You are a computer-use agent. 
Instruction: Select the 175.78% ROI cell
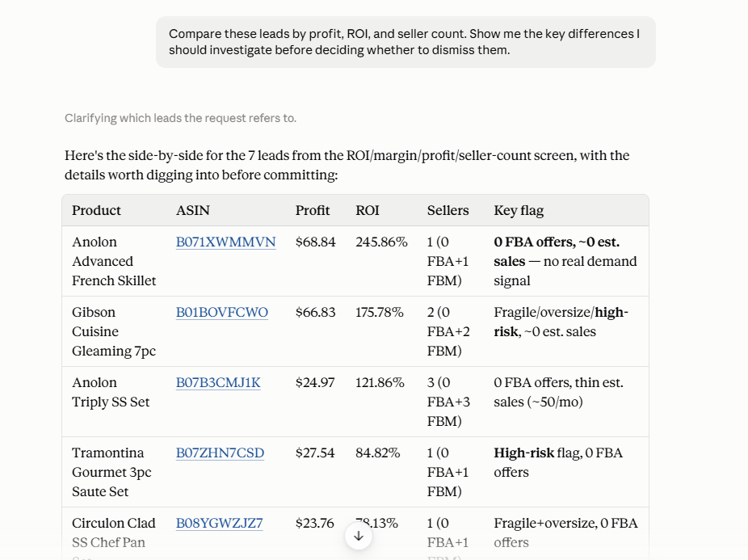(x=379, y=312)
